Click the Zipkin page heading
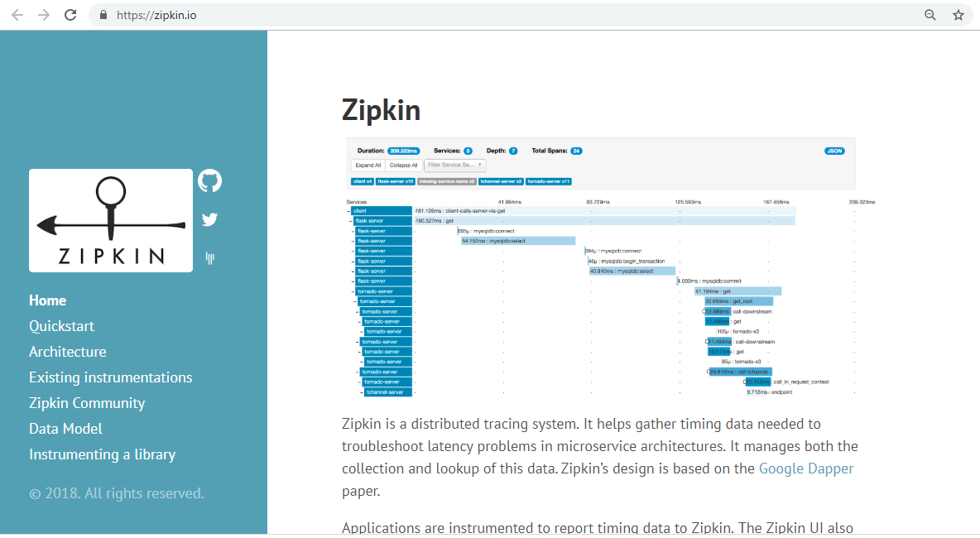The image size is (980, 538). click(382, 110)
